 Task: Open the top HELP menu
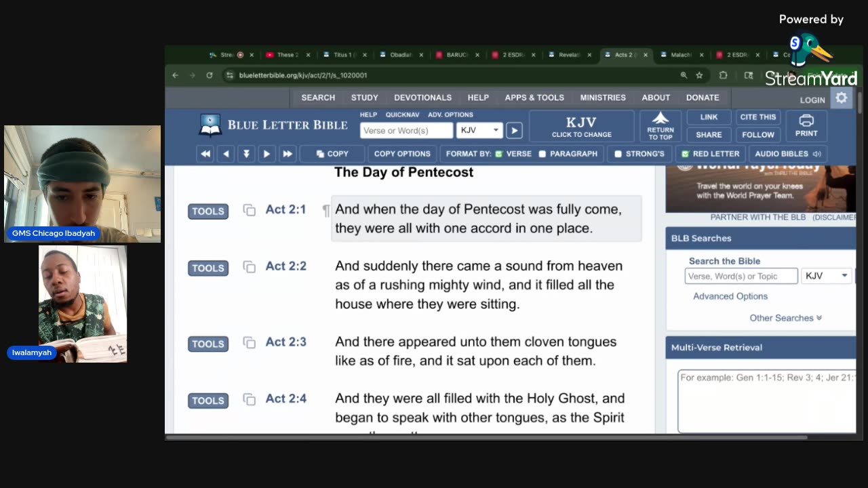pyautogui.click(x=478, y=98)
